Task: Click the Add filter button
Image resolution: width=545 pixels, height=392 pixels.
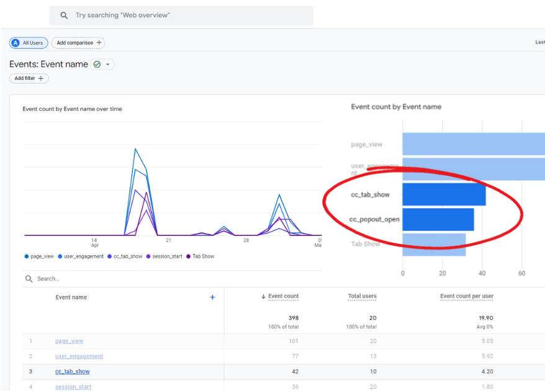Action: click(29, 78)
